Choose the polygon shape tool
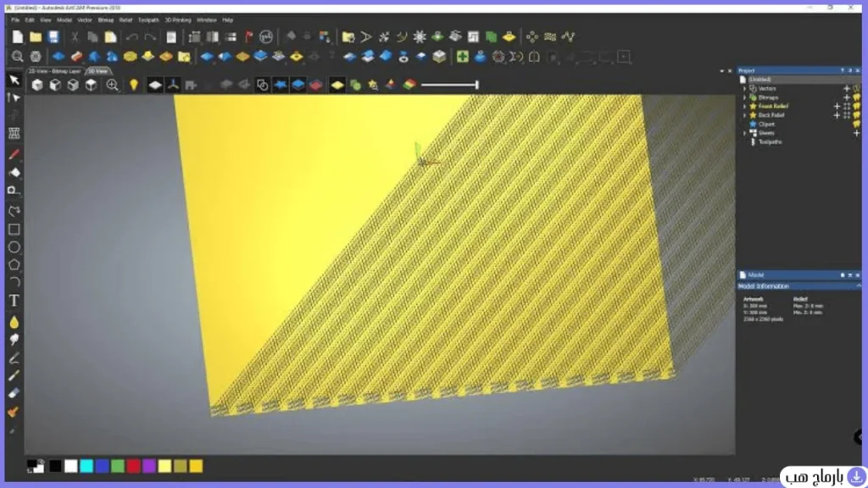868x488 pixels. click(14, 265)
